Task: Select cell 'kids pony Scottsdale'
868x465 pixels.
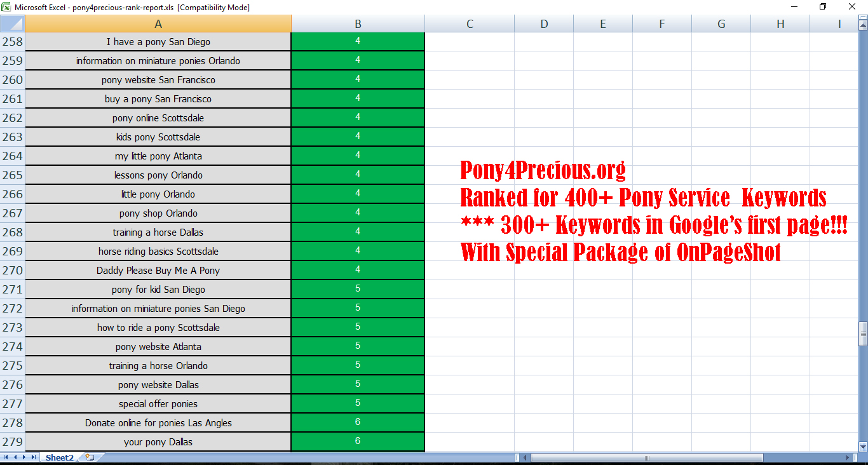Action: click(158, 137)
